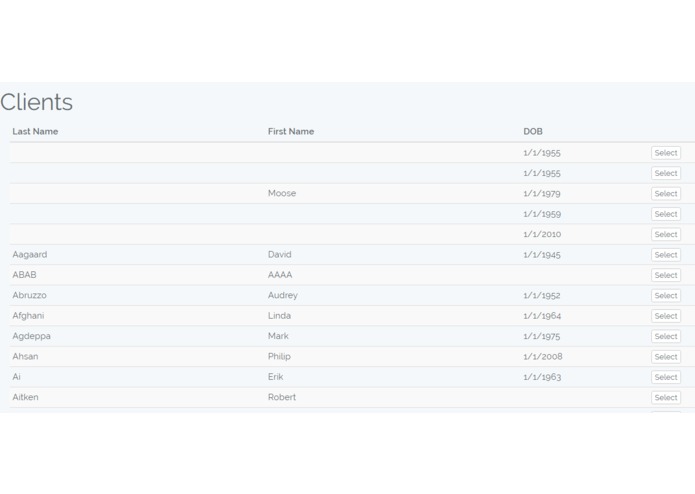Click Select for the 1/1/2010 client

click(666, 234)
